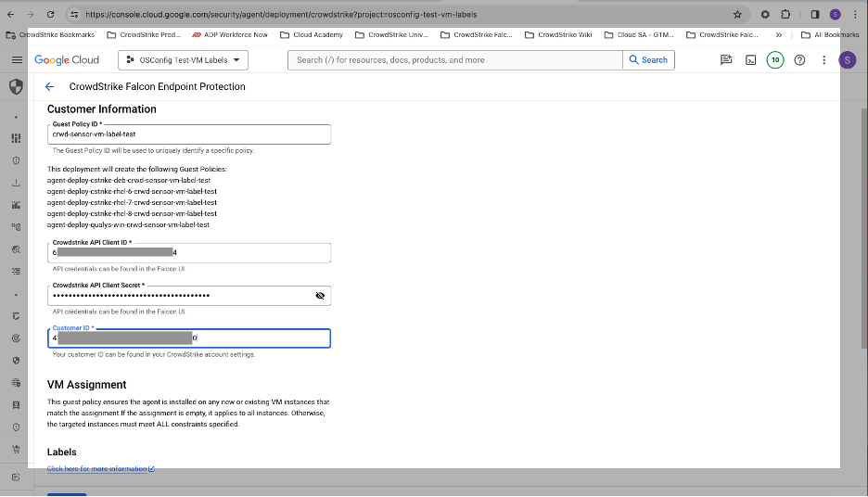Select the agent-deploy-cstrike-rhel-6 policy name text
868x497 pixels.
pos(132,192)
